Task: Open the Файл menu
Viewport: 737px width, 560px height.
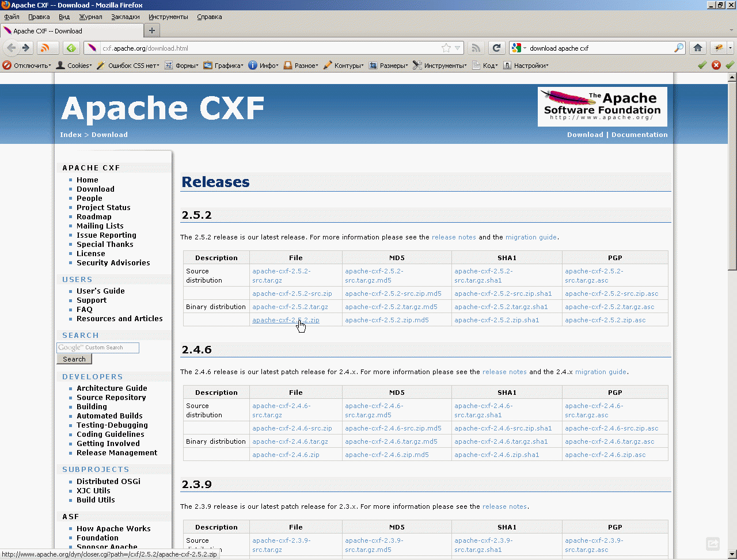Action: (x=12, y=17)
